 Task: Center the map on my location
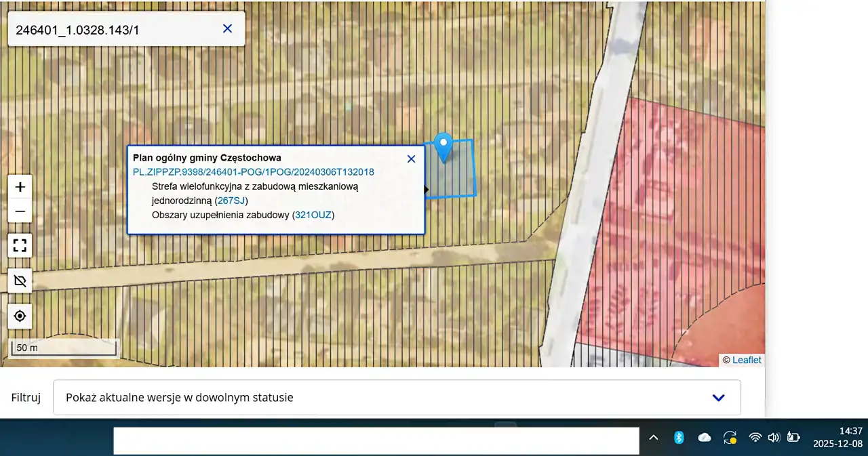pos(20,316)
